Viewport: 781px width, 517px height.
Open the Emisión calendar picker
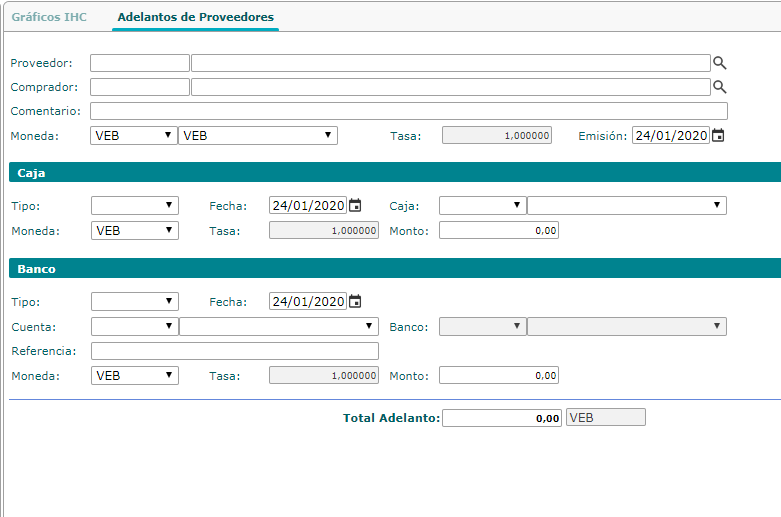coord(718,135)
